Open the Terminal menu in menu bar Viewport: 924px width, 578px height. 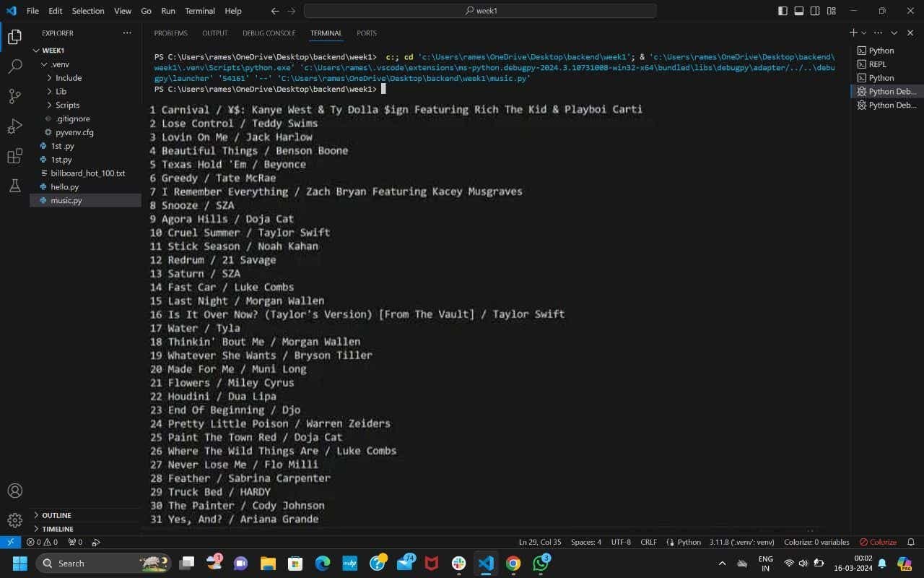(199, 10)
